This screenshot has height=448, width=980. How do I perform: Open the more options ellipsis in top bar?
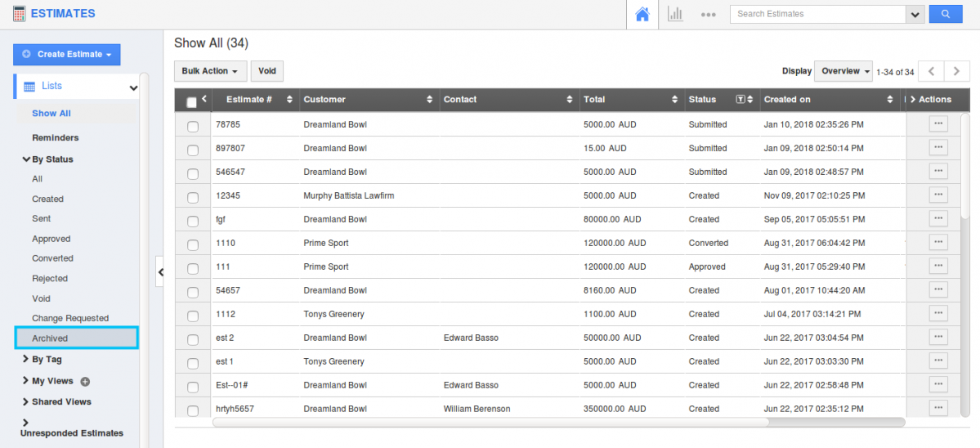[708, 14]
